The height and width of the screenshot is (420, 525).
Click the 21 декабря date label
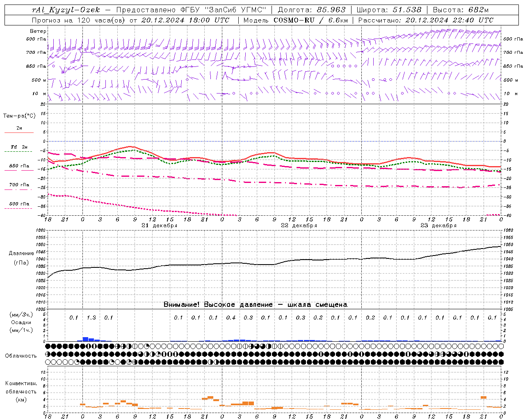[x=159, y=226]
